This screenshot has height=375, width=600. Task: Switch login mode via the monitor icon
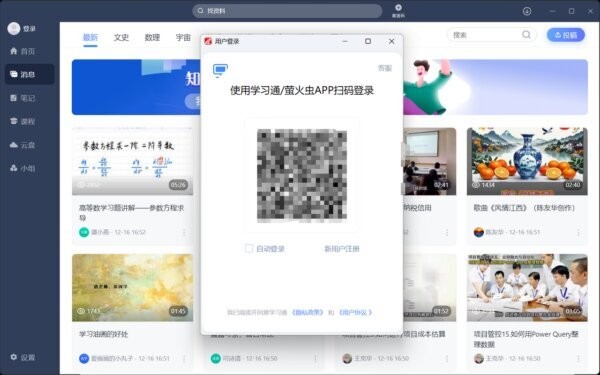(220, 71)
